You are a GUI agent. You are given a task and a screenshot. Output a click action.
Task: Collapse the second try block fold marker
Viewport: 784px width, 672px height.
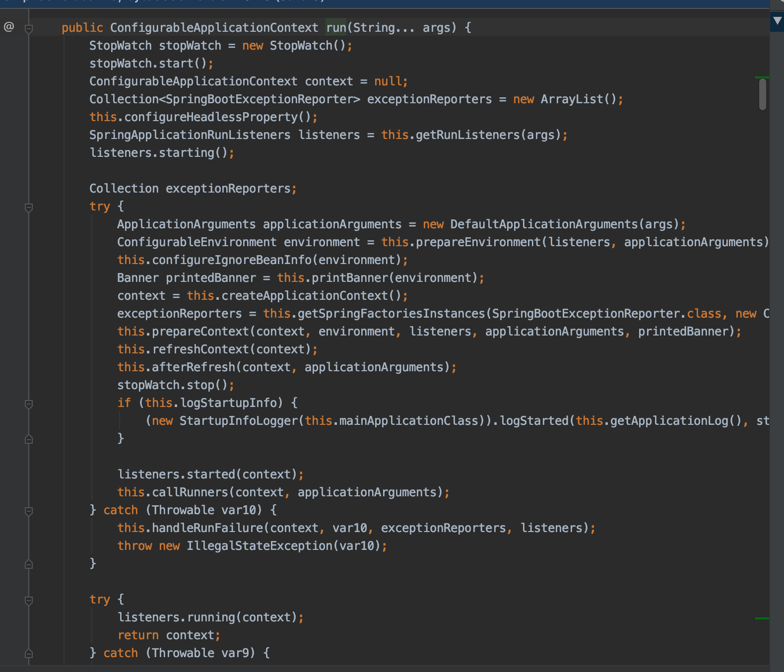point(29,601)
